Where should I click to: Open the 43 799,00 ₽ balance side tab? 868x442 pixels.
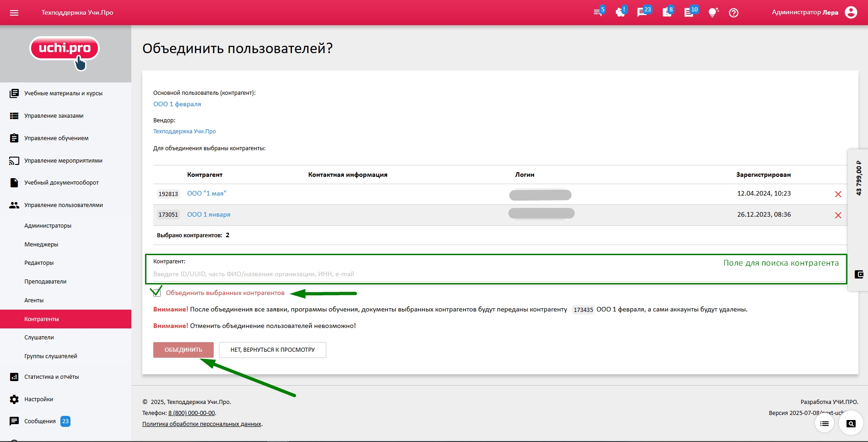[x=858, y=178]
